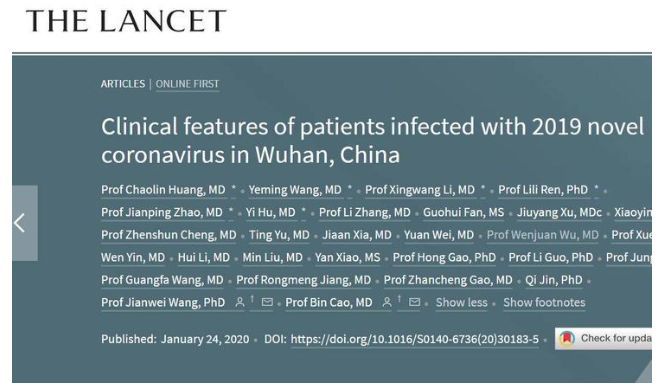Click the dagger footnote after Bin Cao
The height and width of the screenshot is (391, 662).
point(399,299)
